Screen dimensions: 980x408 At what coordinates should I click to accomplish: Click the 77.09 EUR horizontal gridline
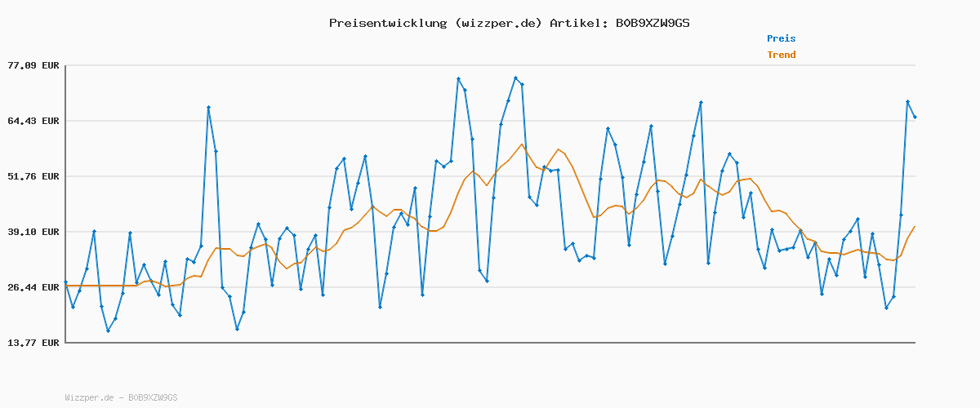point(490,65)
